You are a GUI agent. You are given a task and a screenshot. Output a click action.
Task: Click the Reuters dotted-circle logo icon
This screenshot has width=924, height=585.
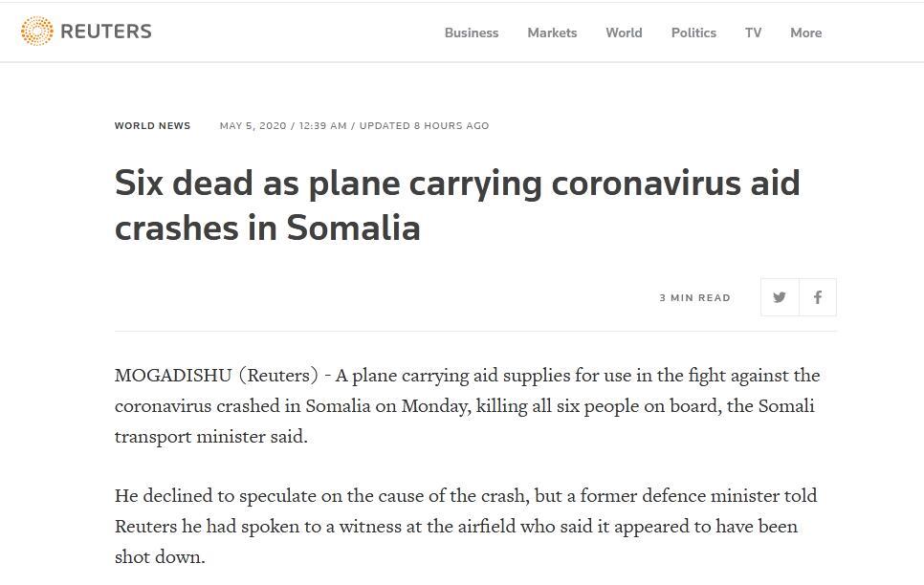[x=36, y=32]
